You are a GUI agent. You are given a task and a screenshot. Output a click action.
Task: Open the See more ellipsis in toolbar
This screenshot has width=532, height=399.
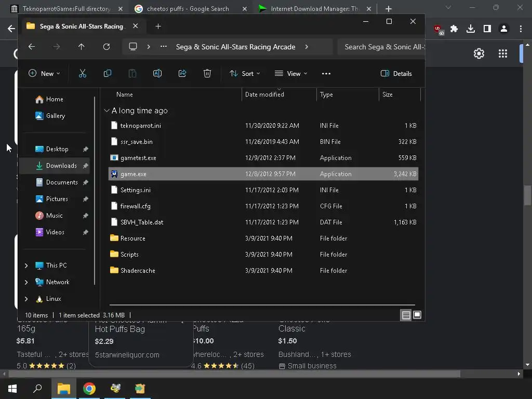326,74
